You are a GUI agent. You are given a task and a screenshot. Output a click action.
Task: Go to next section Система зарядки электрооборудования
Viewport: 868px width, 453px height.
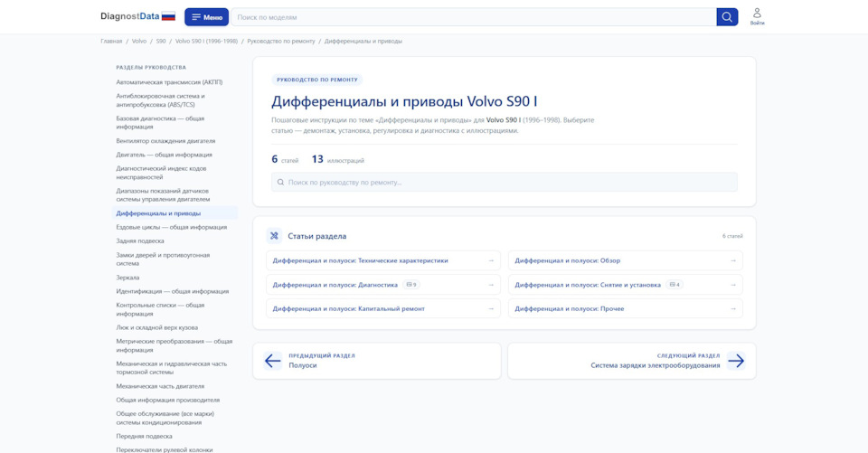point(632,361)
